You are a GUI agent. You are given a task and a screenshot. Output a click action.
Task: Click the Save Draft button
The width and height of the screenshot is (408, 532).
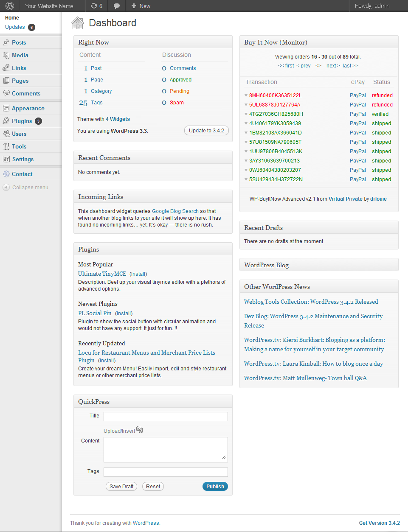[121, 487]
